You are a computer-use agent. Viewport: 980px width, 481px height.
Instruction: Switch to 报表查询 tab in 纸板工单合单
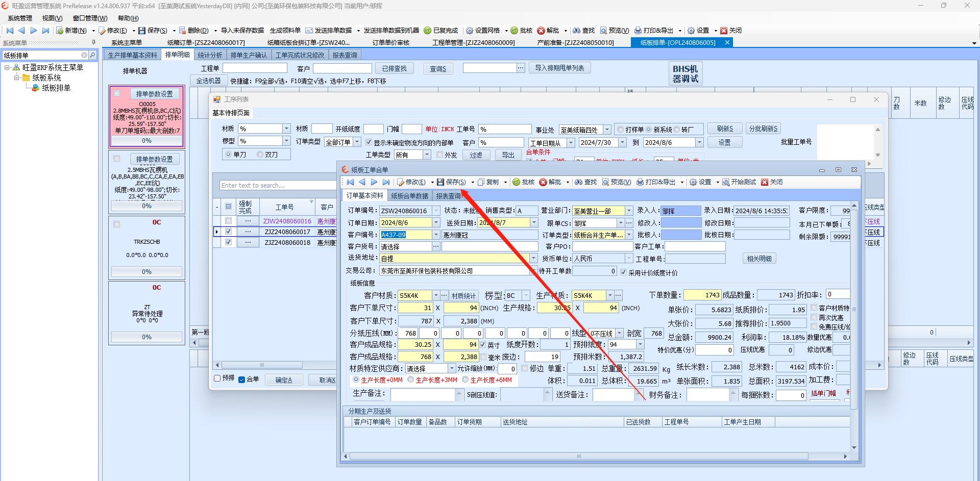click(448, 196)
